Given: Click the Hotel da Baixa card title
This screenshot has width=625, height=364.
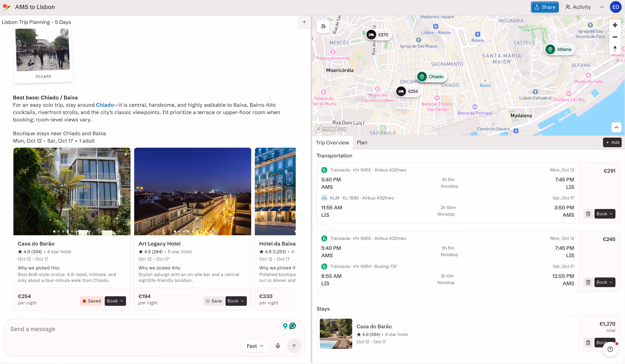Looking at the screenshot, I should tap(277, 244).
